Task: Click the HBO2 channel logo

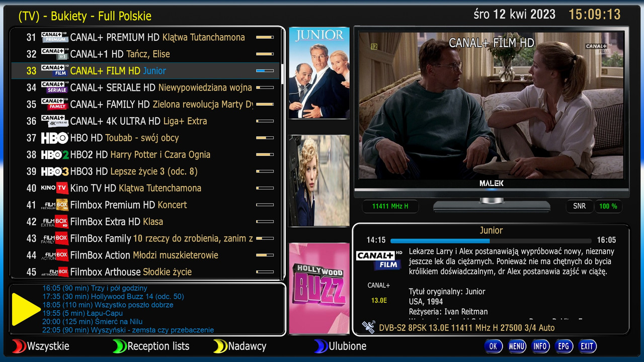Action: [x=54, y=154]
